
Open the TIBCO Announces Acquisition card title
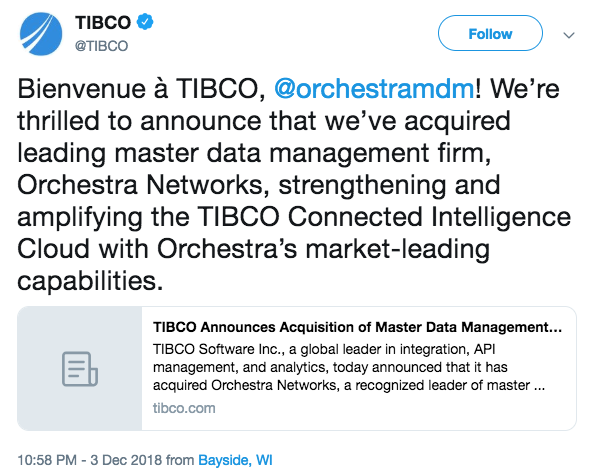(357, 327)
